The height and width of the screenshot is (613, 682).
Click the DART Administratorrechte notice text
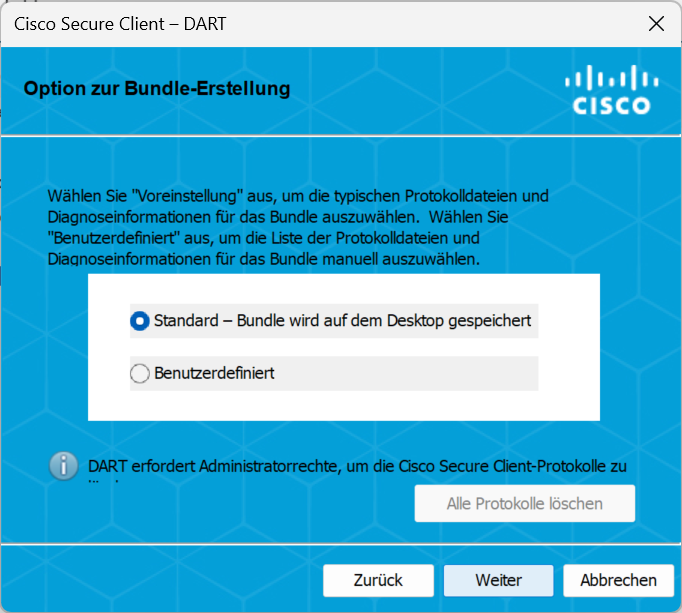tap(356, 466)
